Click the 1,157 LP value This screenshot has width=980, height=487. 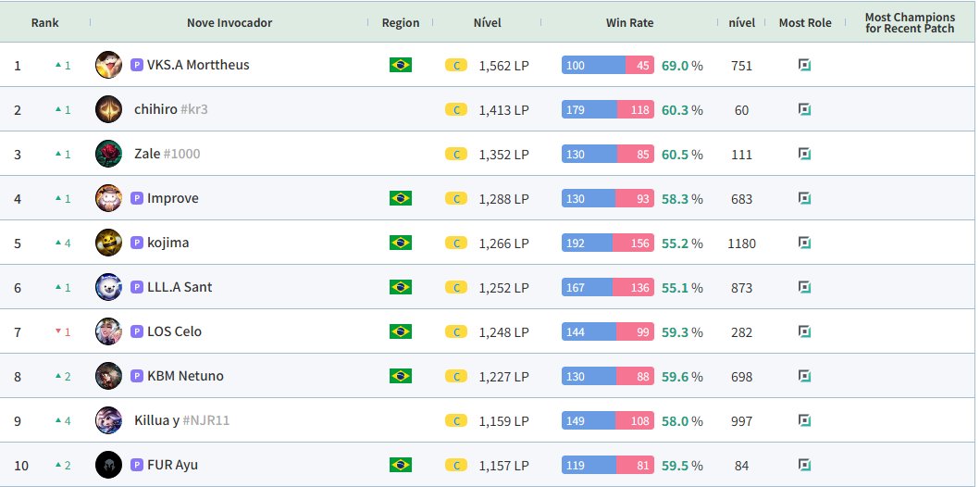503,465
